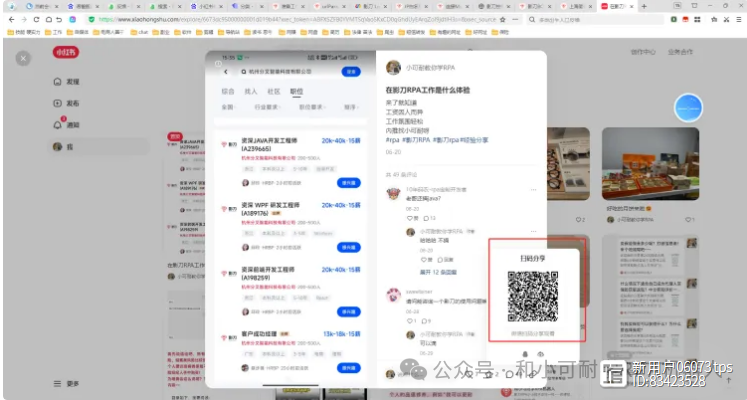Open 通知 bell in the sidebar
Image resolution: width=747 pixels, height=400 pixels.
pos(67,125)
